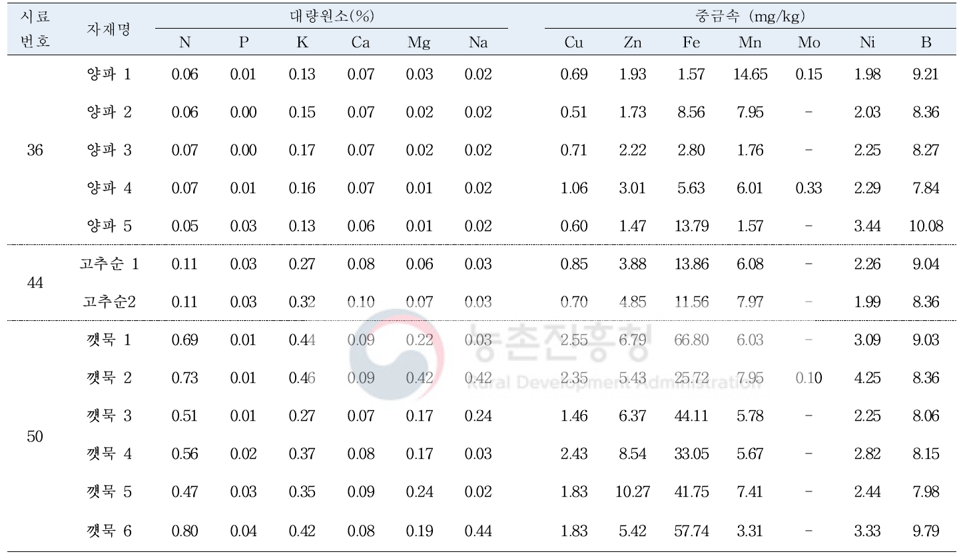Viewport: 963px width, 560px height.
Task: Select Fe value 66.80 for 깻묵 1
Action: pos(691,340)
